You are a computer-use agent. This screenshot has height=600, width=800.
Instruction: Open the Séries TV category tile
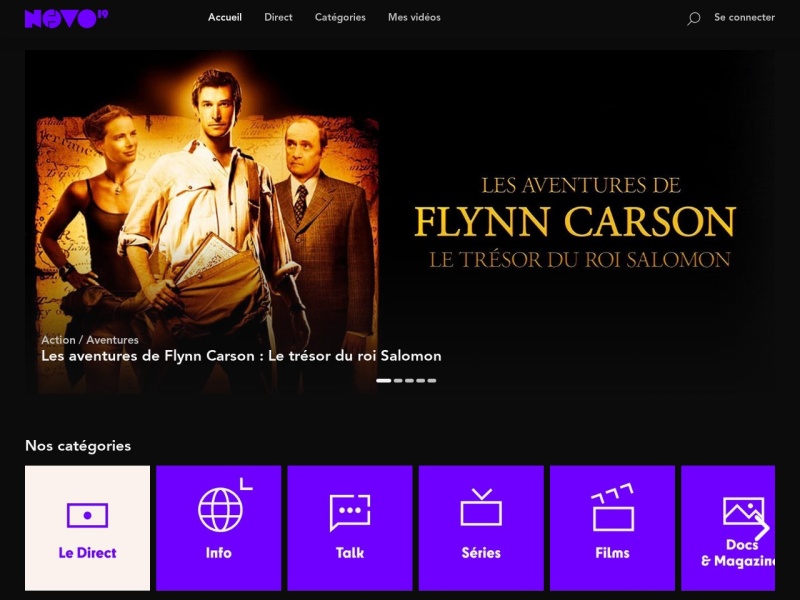click(481, 528)
